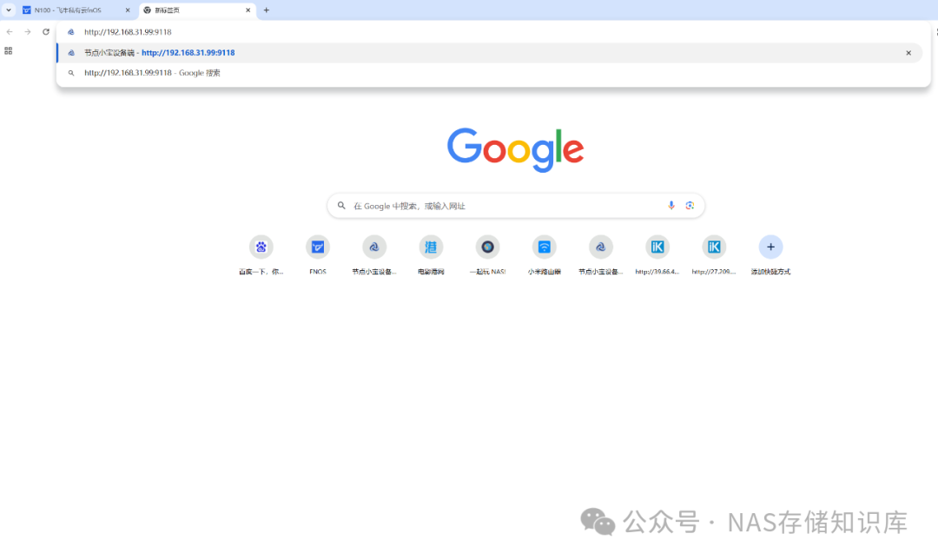This screenshot has width=938, height=560.
Task: Click the Google search box
Action: tap(516, 206)
